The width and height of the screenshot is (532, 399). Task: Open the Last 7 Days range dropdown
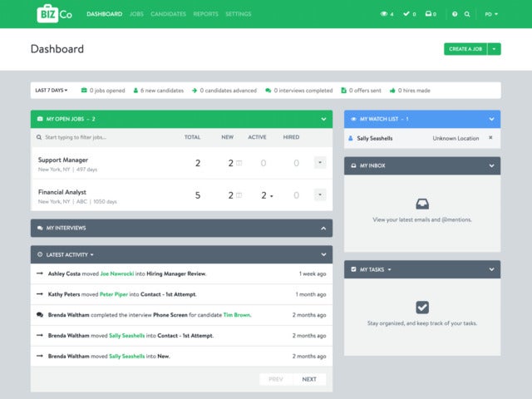click(52, 90)
